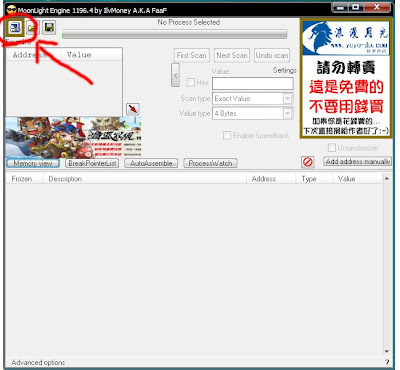Click the blue wolf logo banner
The image size is (400, 370).
pos(346,38)
